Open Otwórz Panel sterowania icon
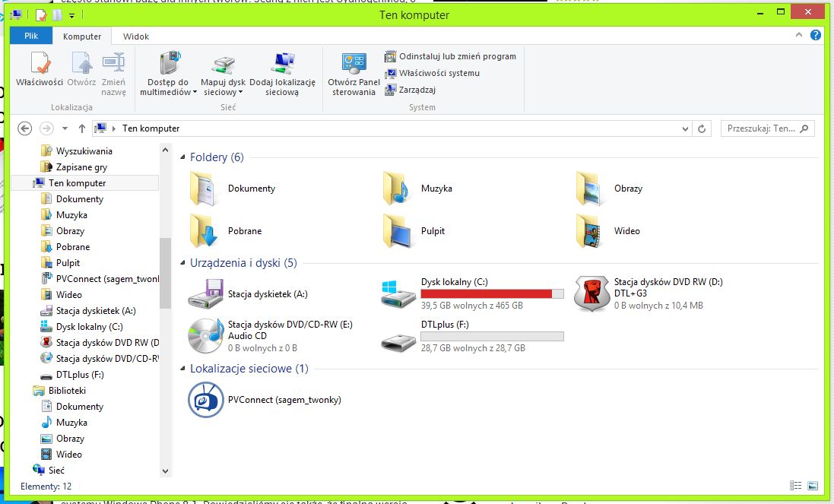Screen dimensions: 834x504 click(x=354, y=63)
